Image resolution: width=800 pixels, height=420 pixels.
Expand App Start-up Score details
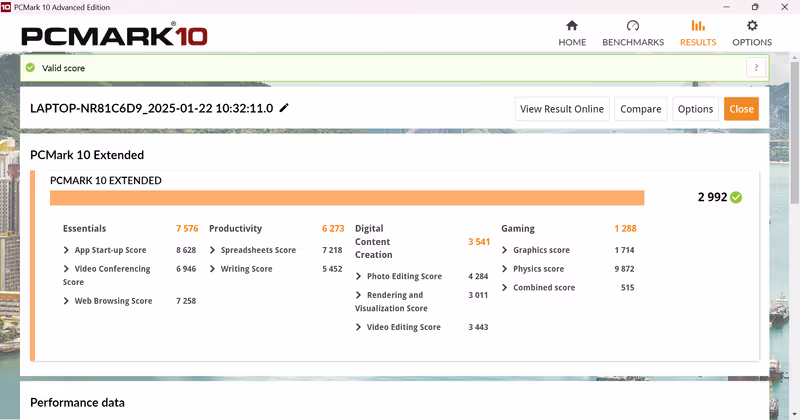tap(66, 250)
